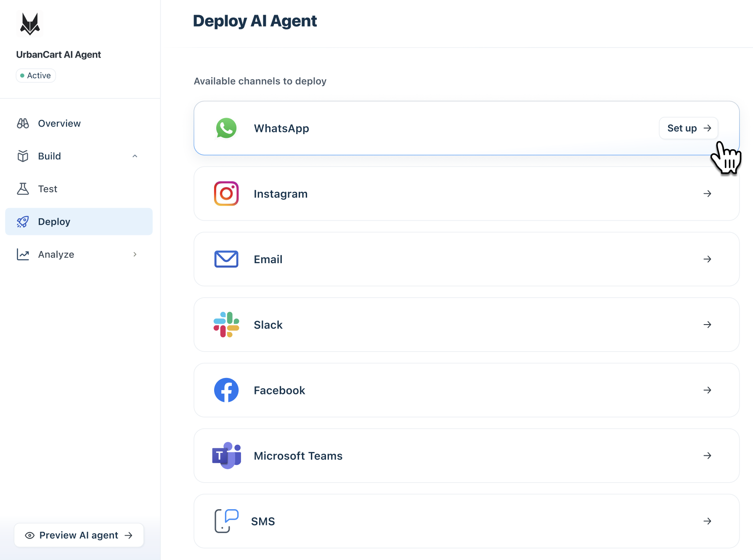This screenshot has width=753, height=560.
Task: Expand the Analyze section chevron
Action: click(135, 254)
